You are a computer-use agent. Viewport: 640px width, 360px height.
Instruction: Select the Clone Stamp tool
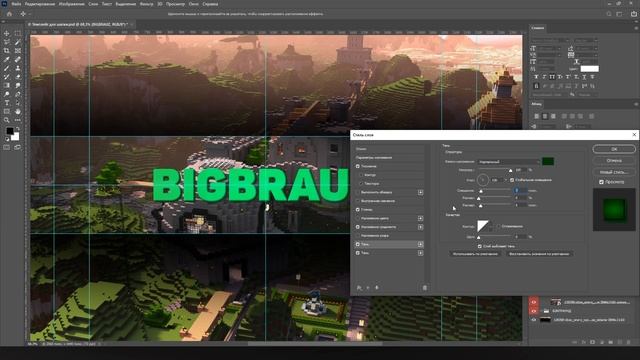(x=18, y=68)
